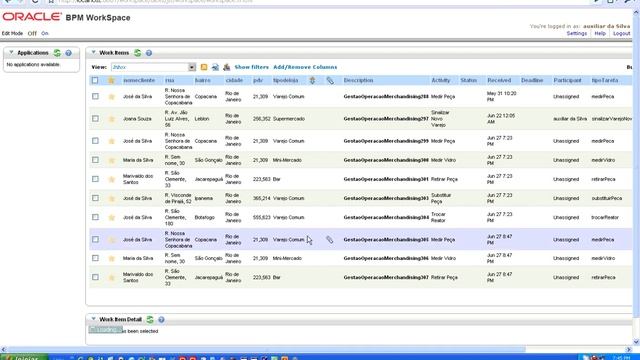Collapse the Work Item Detail panel
Image resolution: width=640 pixels, height=360 pixels.
click(x=93, y=319)
